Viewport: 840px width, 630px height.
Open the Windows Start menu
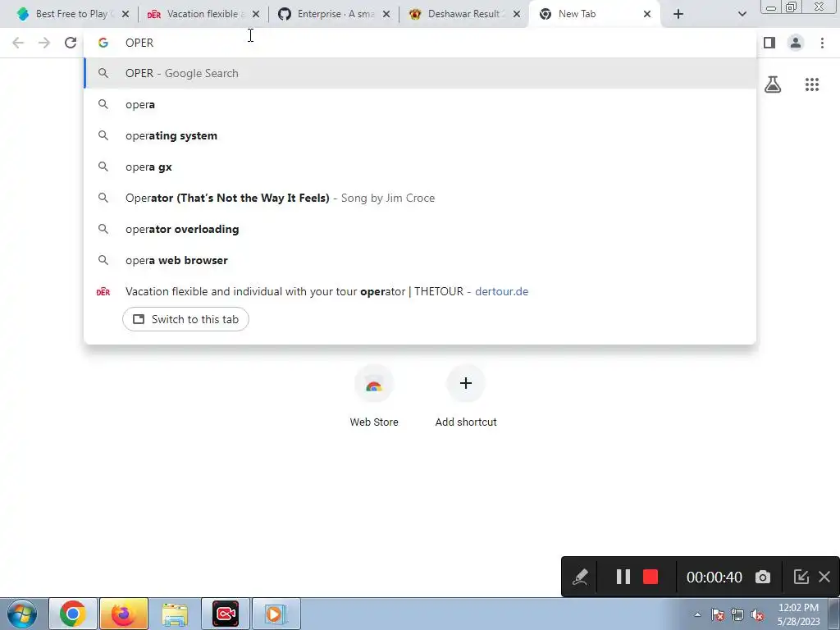[21, 614]
